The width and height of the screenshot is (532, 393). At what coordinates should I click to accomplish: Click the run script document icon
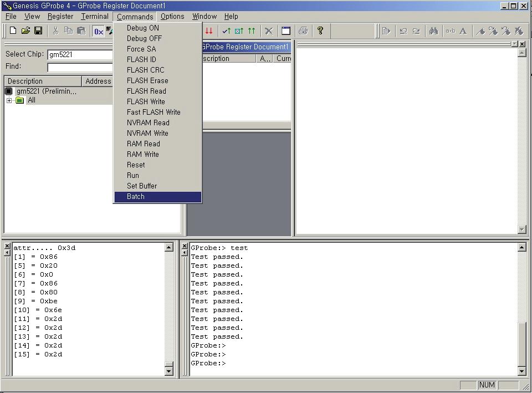coord(386,31)
